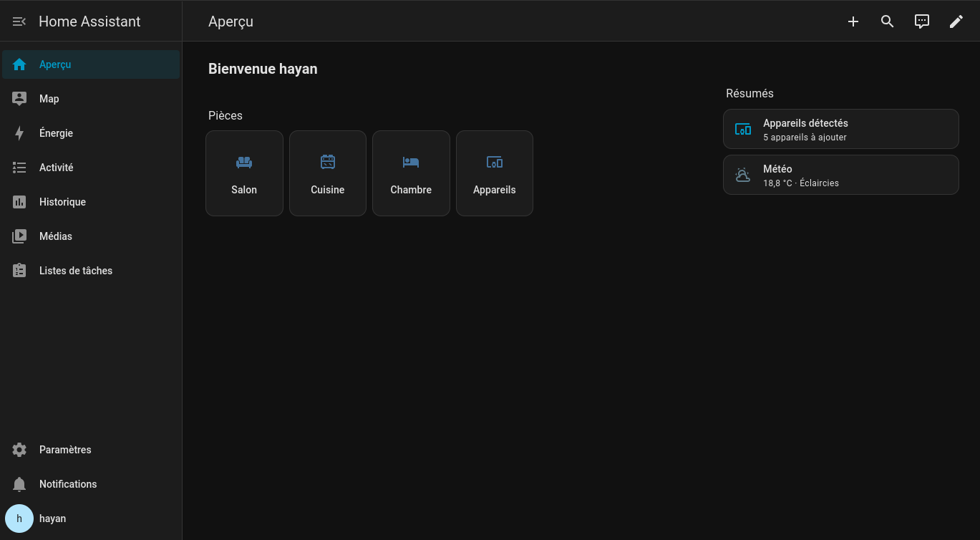Click the plus icon in the top bar
980x540 pixels.
tap(853, 21)
